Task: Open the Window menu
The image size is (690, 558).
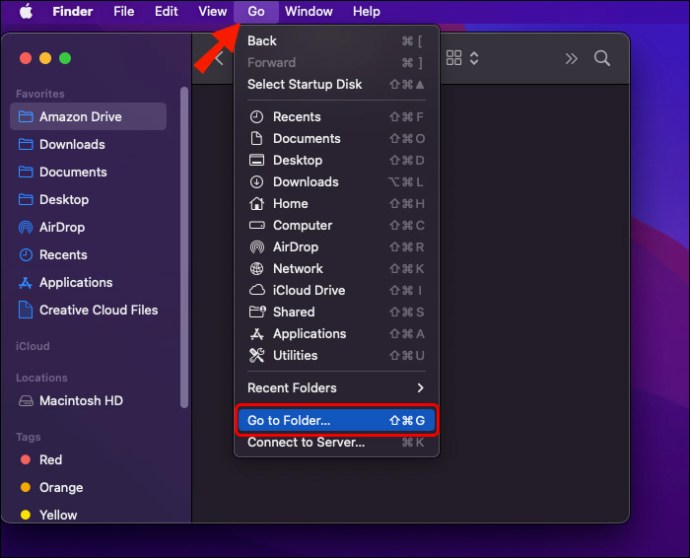Action: click(308, 11)
